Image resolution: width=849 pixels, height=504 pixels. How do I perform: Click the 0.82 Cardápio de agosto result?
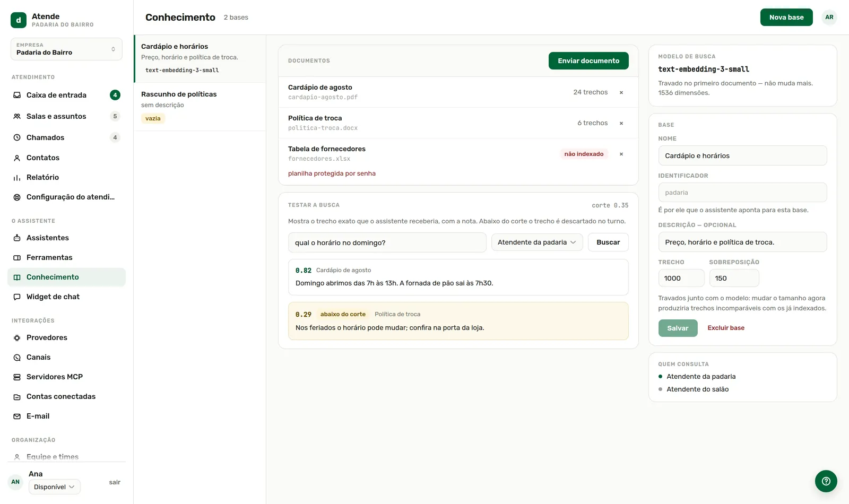pyautogui.click(x=458, y=277)
